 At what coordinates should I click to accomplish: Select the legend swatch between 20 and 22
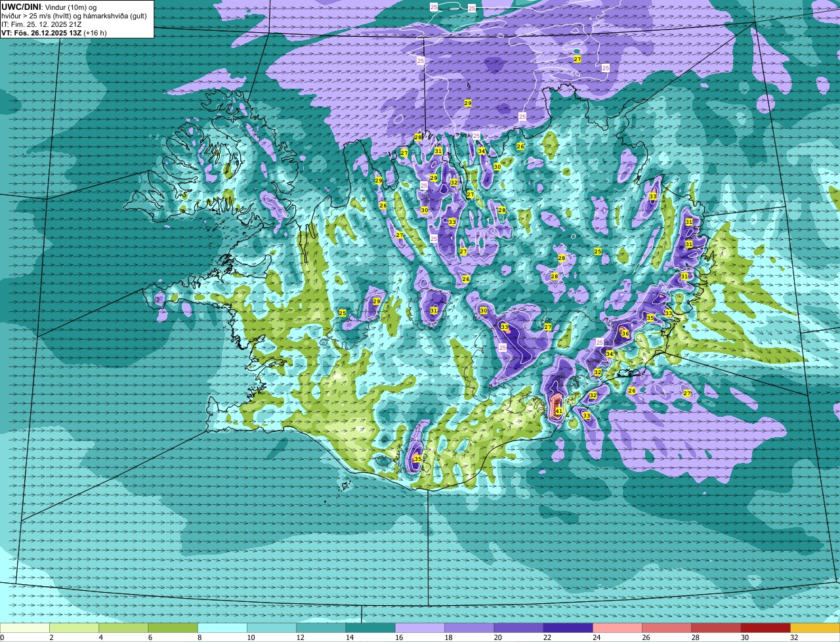pyautogui.click(x=519, y=628)
